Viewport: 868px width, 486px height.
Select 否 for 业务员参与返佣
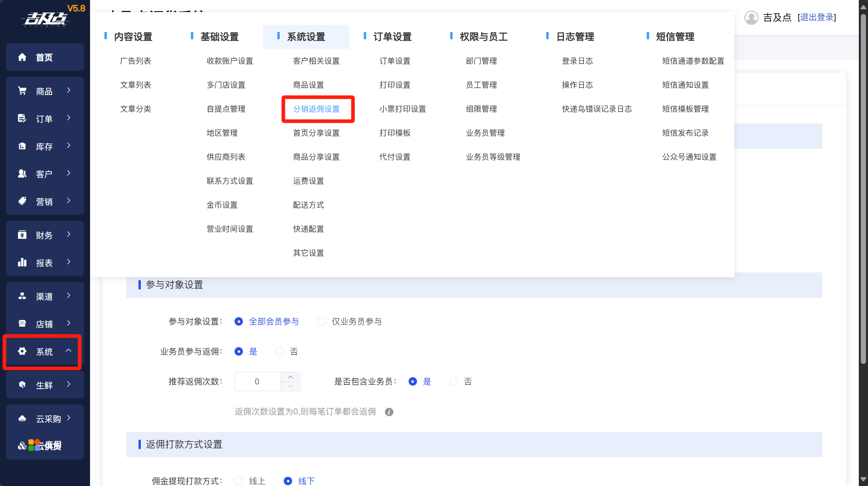tap(279, 352)
